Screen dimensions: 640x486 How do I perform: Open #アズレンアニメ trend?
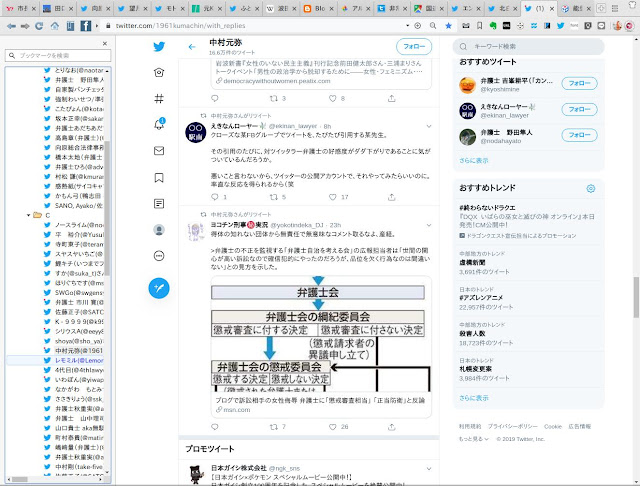click(481, 298)
